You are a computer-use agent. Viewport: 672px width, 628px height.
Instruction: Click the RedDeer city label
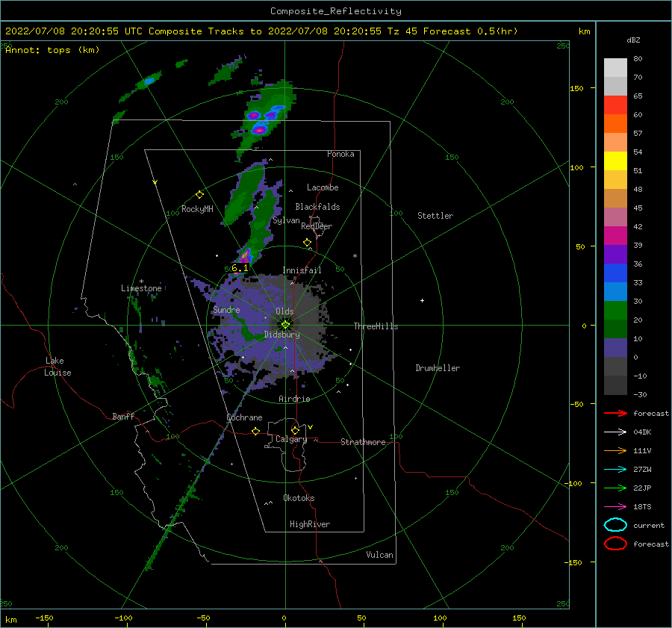click(x=317, y=226)
